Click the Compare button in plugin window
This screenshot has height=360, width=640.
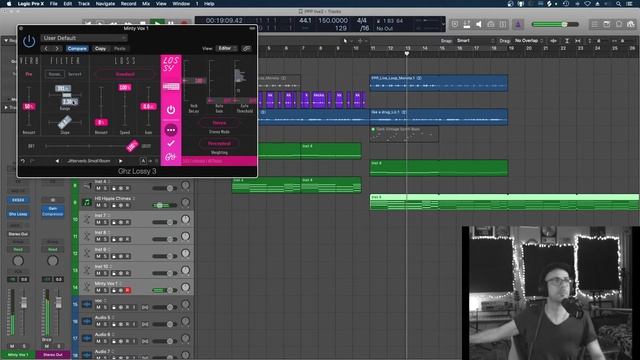(x=77, y=49)
